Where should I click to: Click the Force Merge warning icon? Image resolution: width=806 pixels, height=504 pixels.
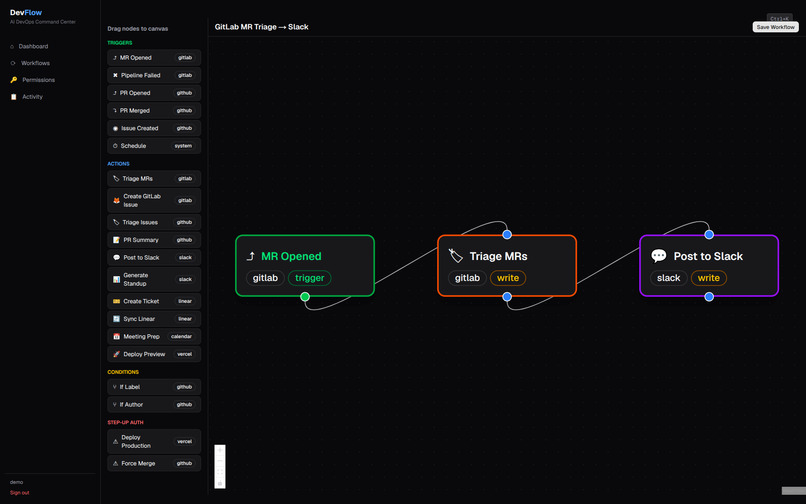pos(115,463)
